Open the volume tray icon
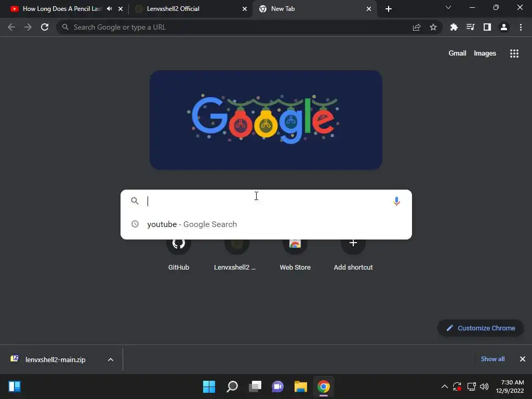The width and height of the screenshot is (532, 399). pos(484,387)
